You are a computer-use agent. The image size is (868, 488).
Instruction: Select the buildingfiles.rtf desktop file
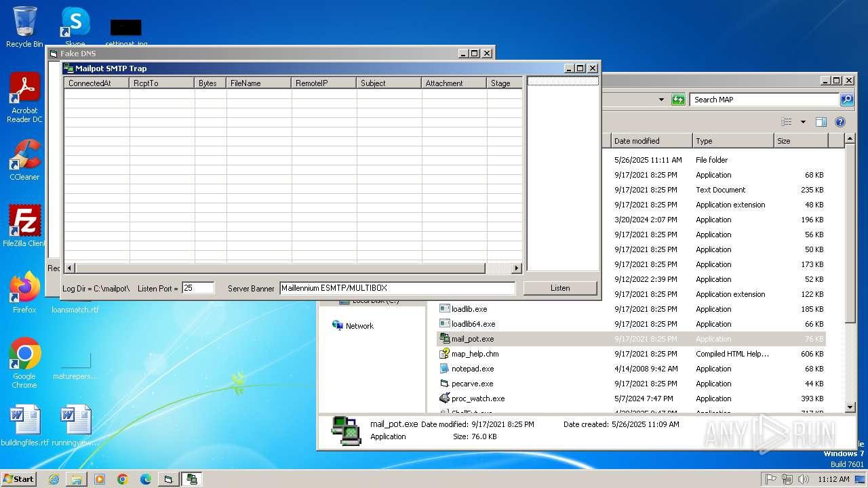pyautogui.click(x=25, y=426)
